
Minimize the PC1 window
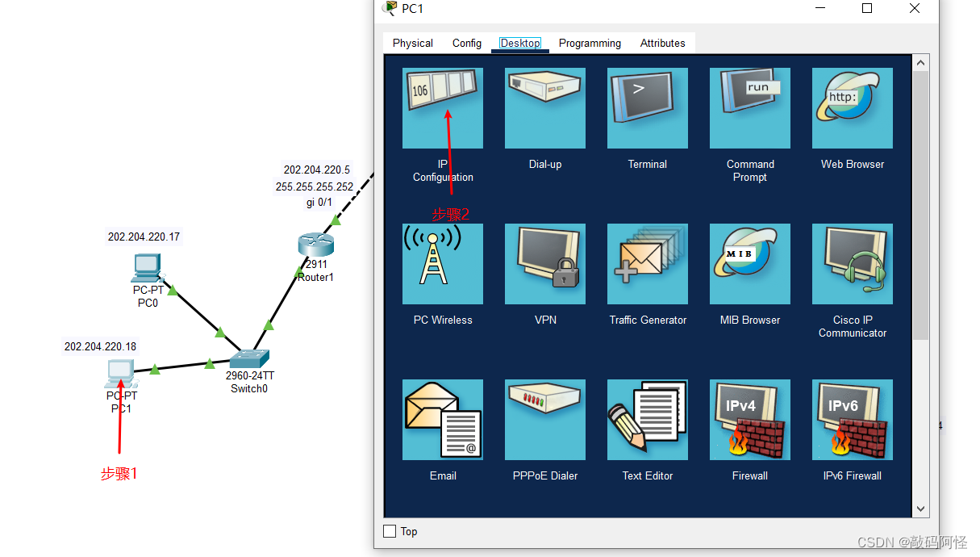click(820, 8)
